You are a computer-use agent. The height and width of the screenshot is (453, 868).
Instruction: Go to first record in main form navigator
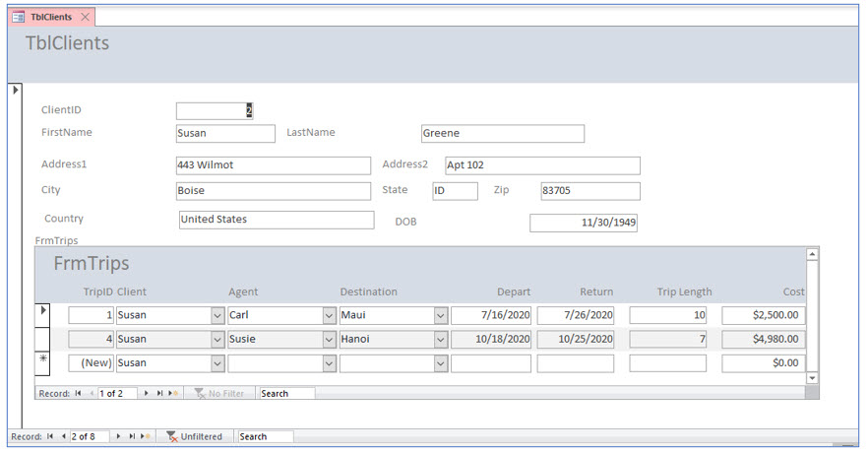coord(50,436)
